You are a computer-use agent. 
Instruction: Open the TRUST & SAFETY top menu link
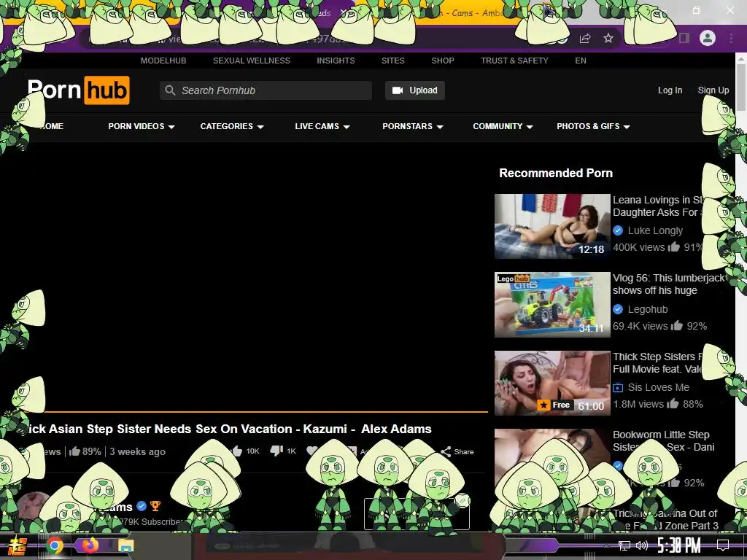(514, 61)
